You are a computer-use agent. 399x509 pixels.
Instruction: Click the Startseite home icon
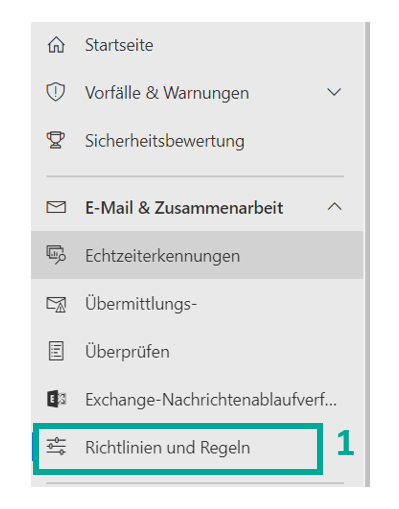click(56, 45)
